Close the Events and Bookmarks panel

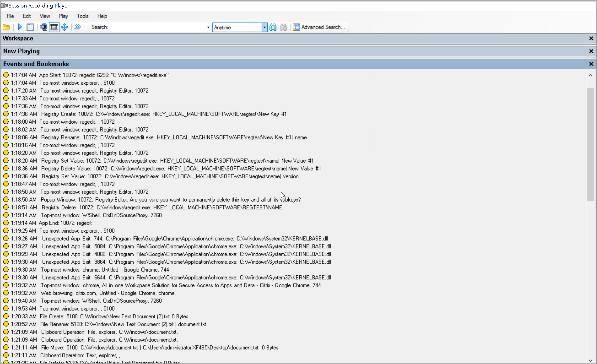[x=591, y=64]
